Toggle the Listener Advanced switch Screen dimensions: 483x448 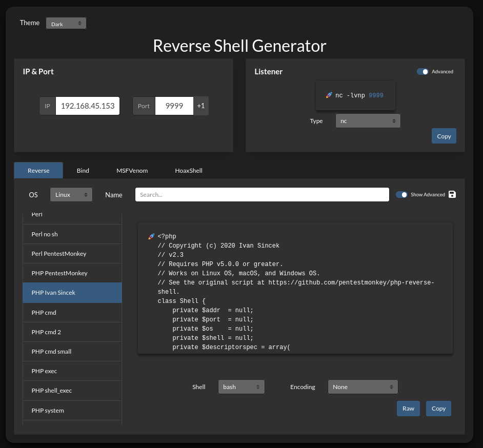pos(422,71)
